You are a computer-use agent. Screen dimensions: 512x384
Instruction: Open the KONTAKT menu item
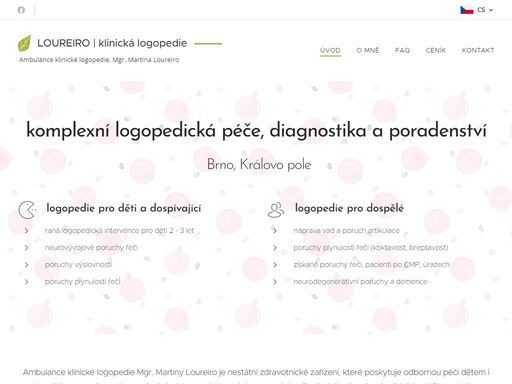click(x=478, y=50)
